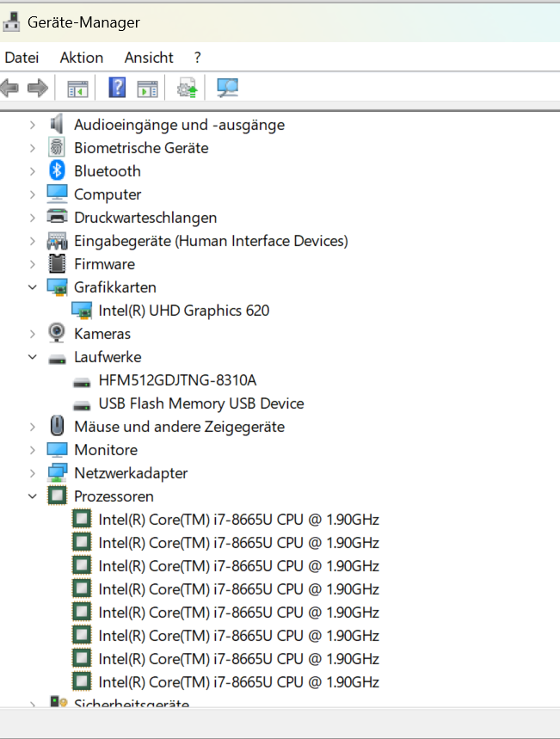Select Intel(R) UHD Graphics 620 entry
This screenshot has height=739, width=560.
click(x=184, y=311)
